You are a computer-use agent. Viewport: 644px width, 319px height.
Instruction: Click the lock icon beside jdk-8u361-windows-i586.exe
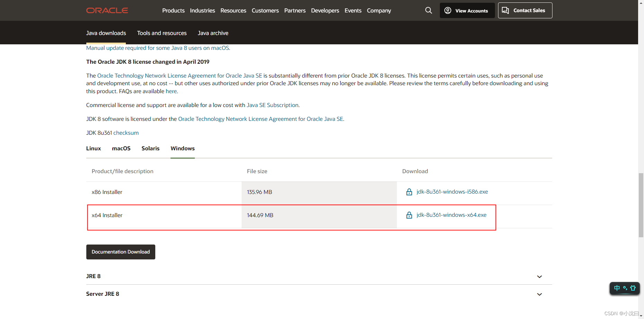point(409,192)
